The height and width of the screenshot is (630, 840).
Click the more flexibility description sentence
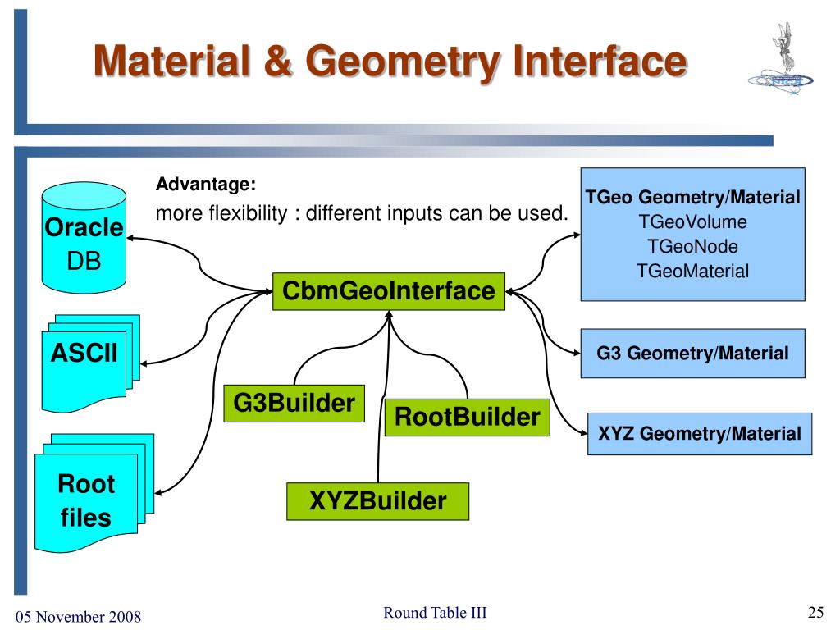pyautogui.click(x=362, y=213)
